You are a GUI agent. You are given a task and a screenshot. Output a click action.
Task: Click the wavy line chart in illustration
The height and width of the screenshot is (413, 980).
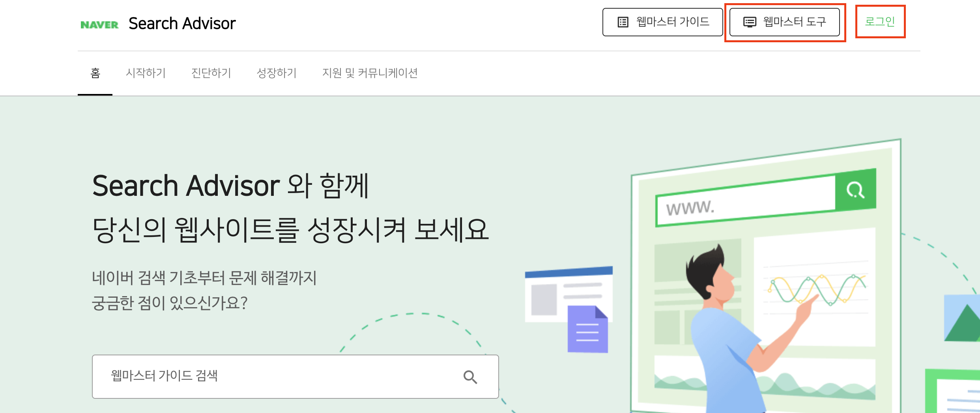coord(816,290)
